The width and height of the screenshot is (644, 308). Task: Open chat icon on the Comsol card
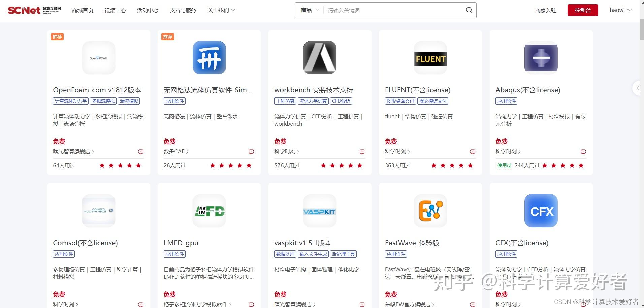coord(141,305)
